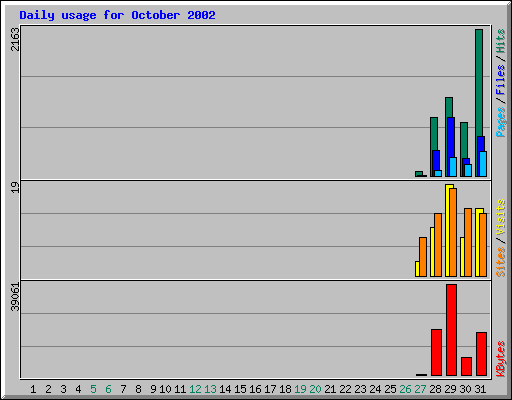Click the Pages legend label

point(500,122)
